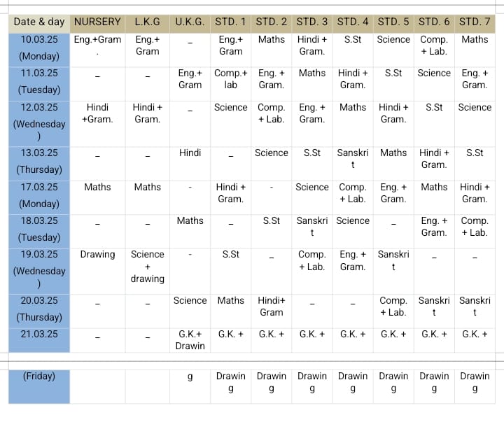Click Nursery's Drawing cell on 19.03.25
This screenshot has height=422, width=504.
(97, 255)
